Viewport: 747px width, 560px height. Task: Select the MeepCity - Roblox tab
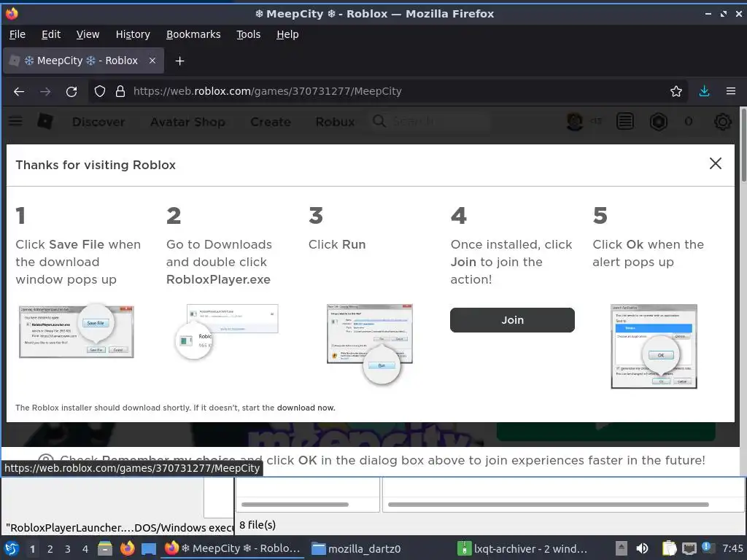(x=84, y=61)
